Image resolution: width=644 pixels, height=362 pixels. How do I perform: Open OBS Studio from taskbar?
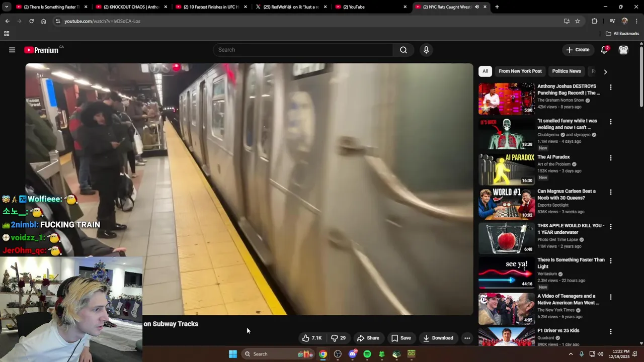(x=338, y=354)
